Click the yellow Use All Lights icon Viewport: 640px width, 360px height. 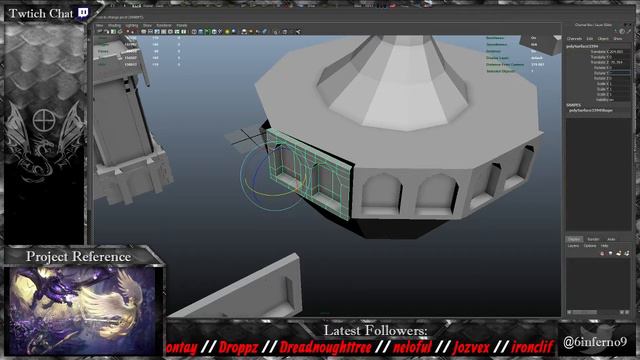227,32
